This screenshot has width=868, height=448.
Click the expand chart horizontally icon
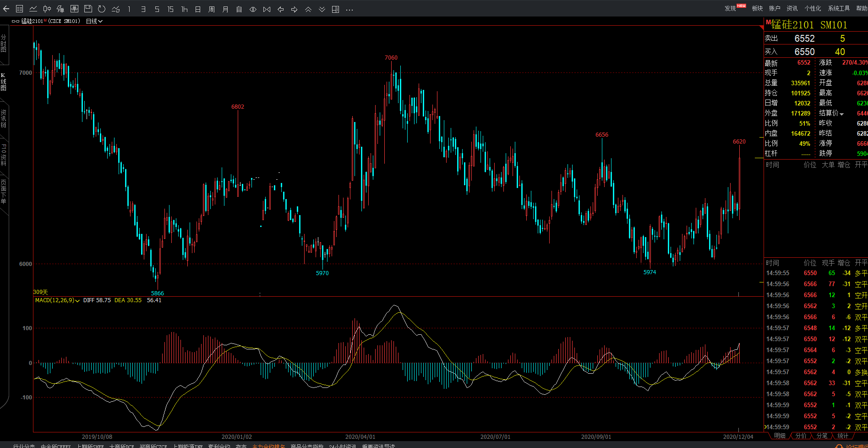click(x=253, y=9)
